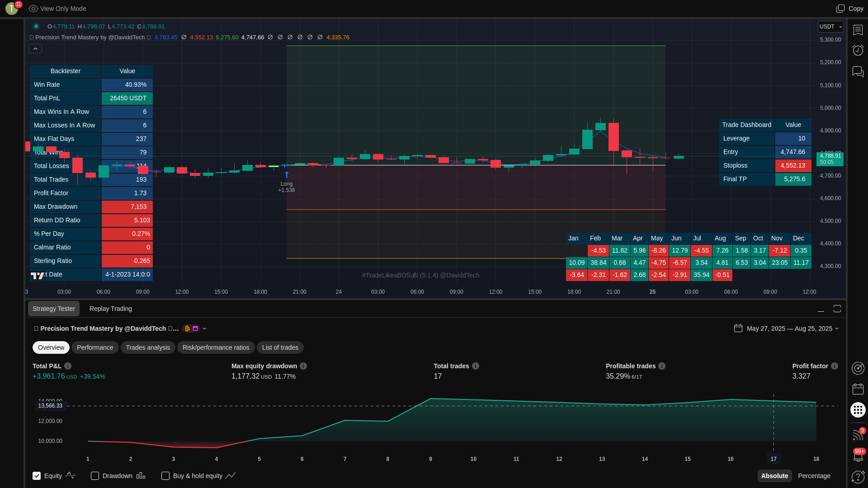Screen dimensions: 868x488
Task: Click the Stoploss value 4,552.13
Action: pyautogui.click(x=793, y=165)
